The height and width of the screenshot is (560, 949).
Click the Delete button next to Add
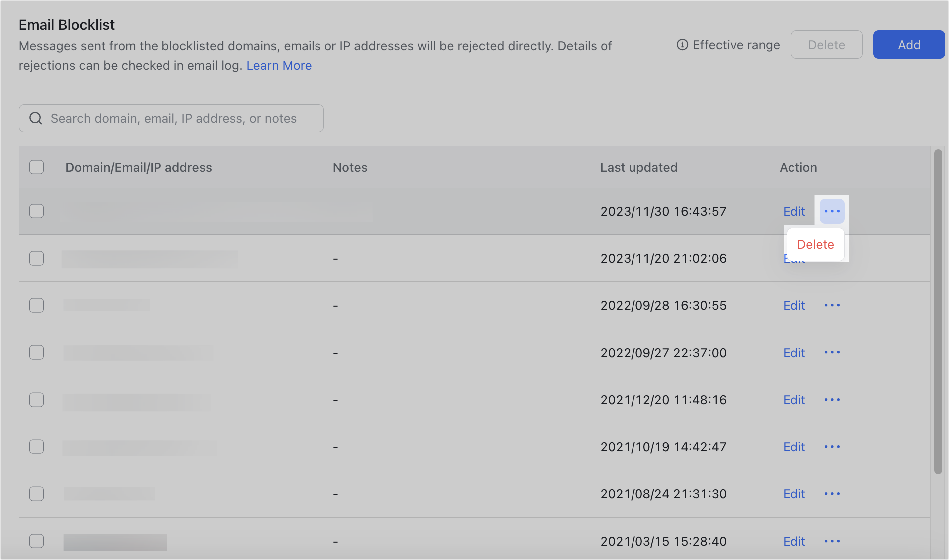click(826, 45)
